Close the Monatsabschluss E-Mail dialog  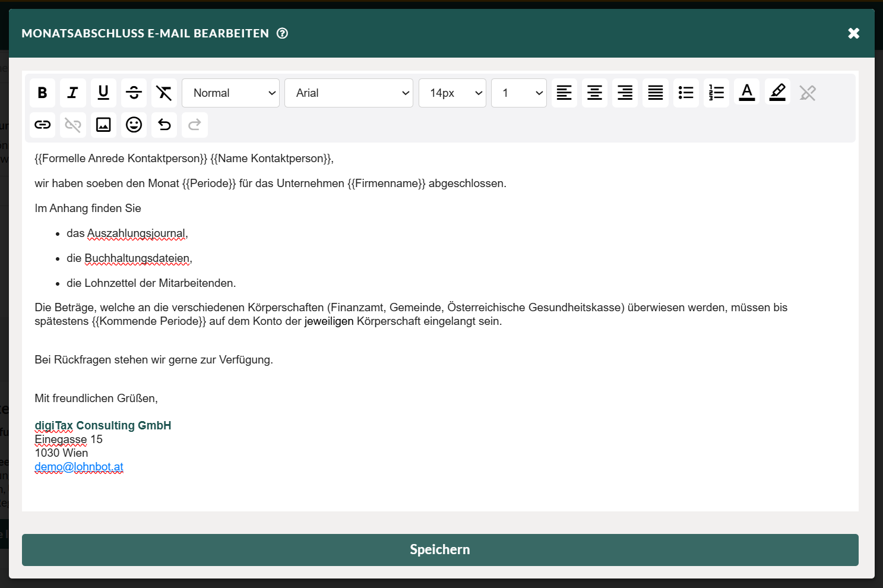point(854,33)
